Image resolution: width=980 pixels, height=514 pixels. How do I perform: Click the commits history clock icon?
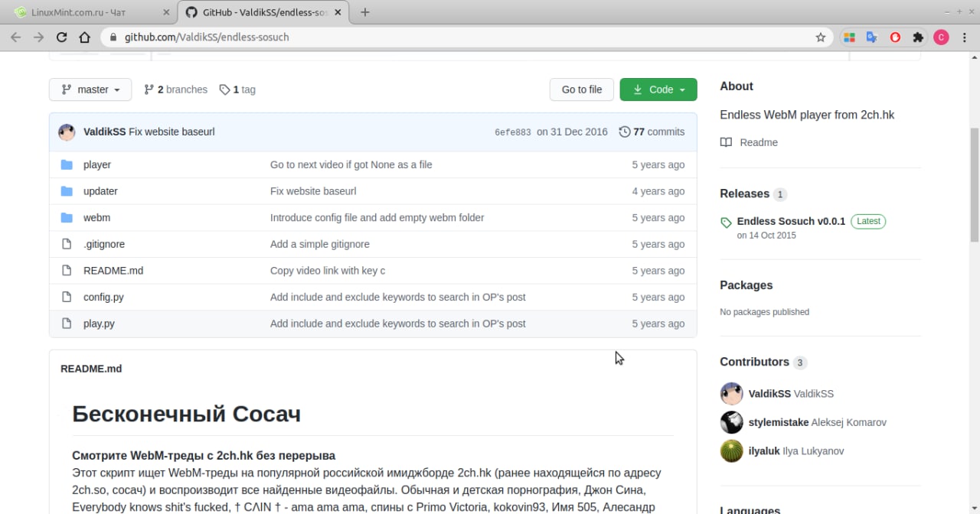625,132
